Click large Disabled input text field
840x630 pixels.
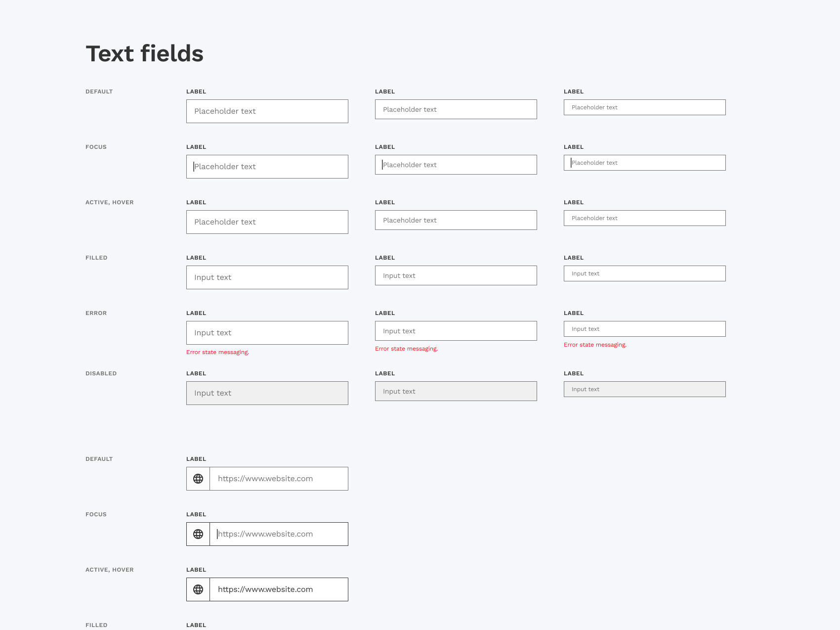[267, 393]
